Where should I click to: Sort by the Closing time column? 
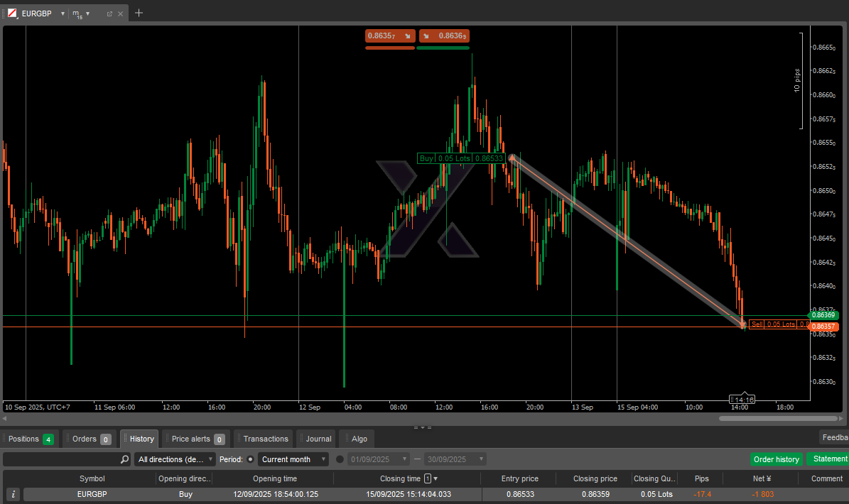coord(399,478)
